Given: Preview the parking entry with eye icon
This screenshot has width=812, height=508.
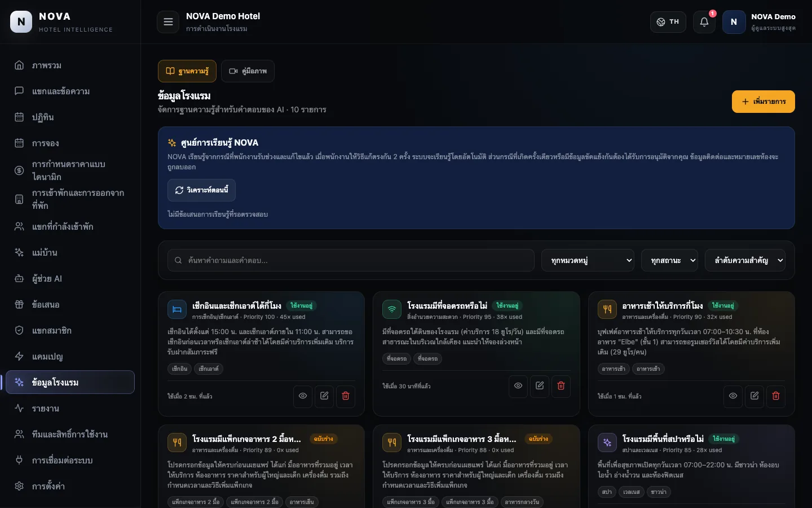Looking at the screenshot, I should tap(518, 386).
